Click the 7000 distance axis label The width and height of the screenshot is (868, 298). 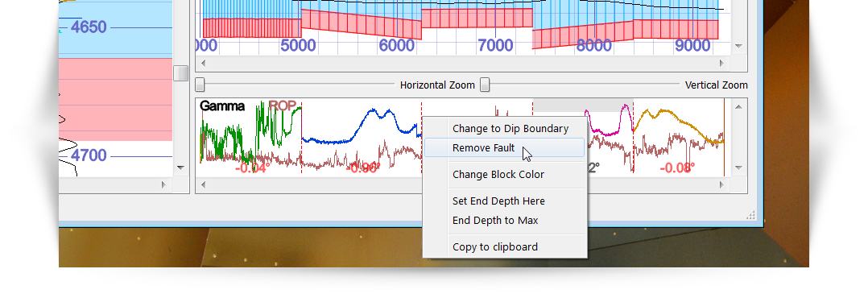(x=495, y=45)
